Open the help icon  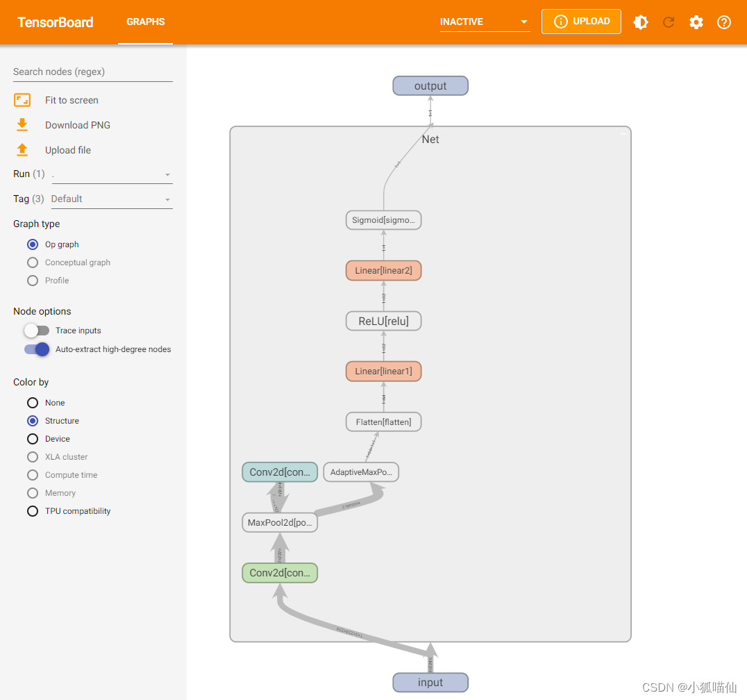723,22
